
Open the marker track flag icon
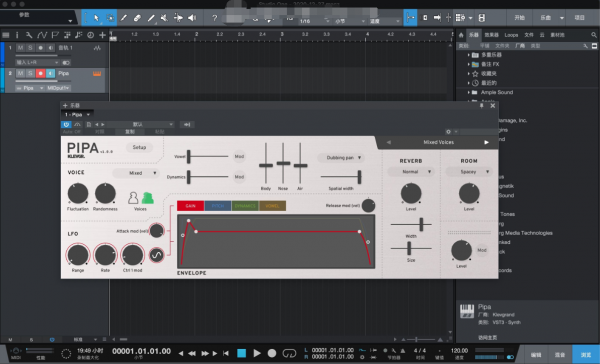coord(55,35)
